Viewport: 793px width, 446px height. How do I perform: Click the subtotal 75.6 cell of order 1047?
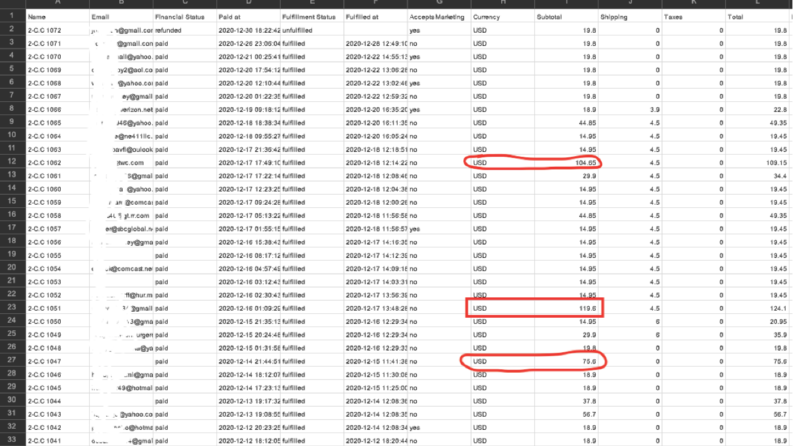click(x=566, y=362)
